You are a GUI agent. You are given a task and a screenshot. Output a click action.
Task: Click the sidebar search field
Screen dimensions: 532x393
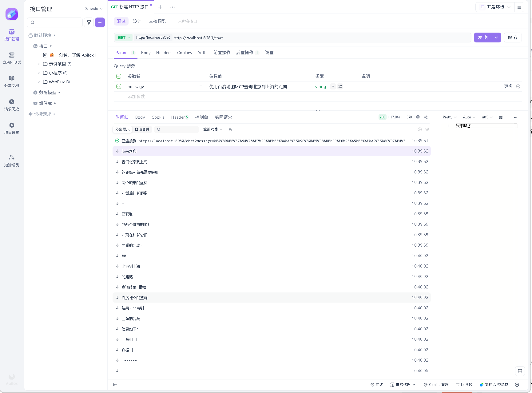point(55,22)
